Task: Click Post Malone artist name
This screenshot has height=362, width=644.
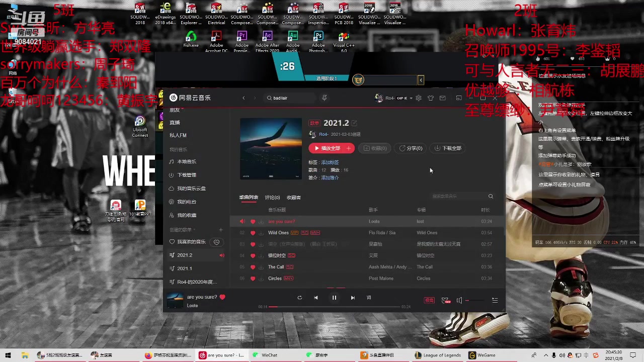Action: click(381, 279)
